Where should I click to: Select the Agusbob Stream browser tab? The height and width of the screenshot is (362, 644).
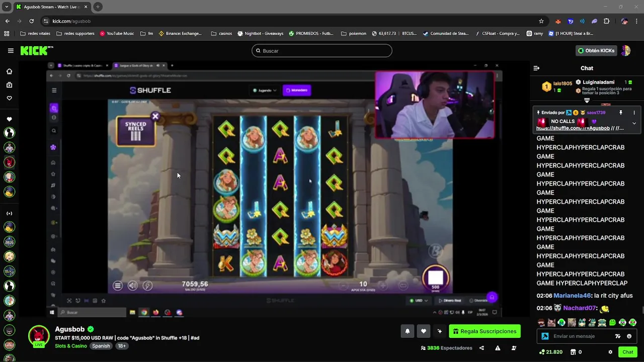pyautogui.click(x=52, y=7)
